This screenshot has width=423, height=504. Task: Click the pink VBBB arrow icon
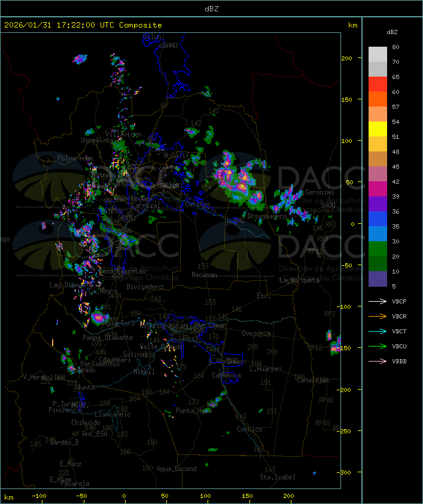pos(378,361)
